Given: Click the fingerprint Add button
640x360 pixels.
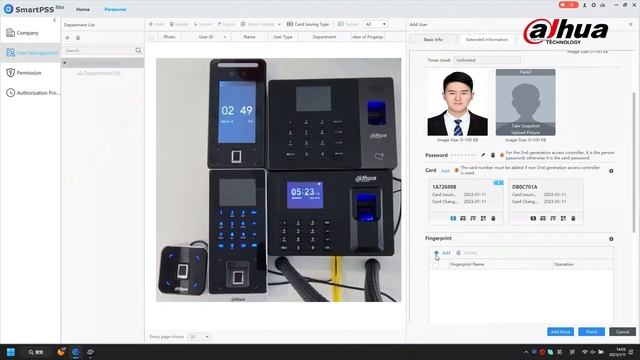Looking at the screenshot, I should [442, 253].
